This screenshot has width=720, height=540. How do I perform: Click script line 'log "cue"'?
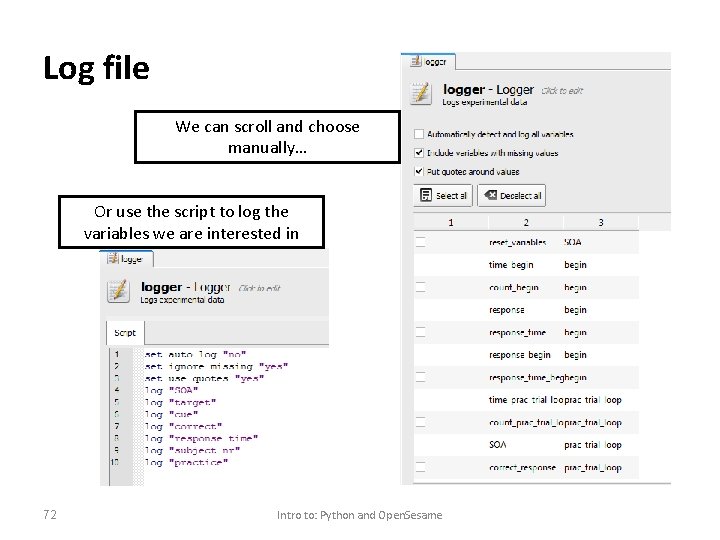[x=171, y=414]
